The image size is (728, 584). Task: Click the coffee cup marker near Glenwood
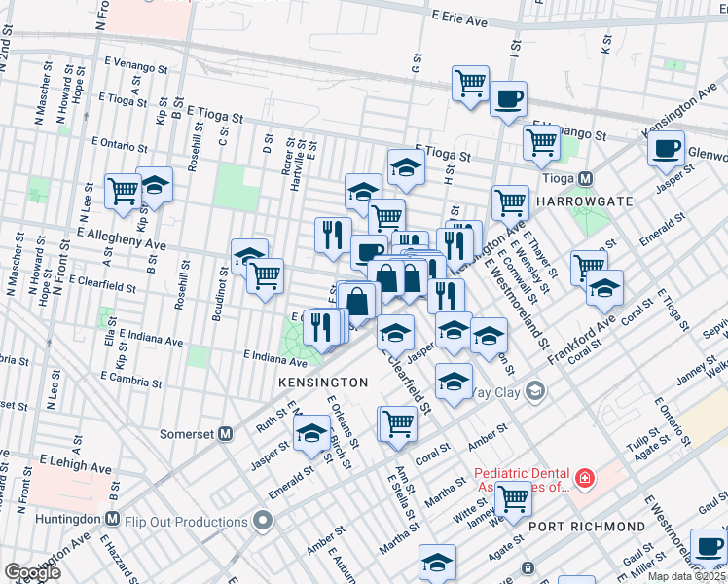(x=667, y=150)
